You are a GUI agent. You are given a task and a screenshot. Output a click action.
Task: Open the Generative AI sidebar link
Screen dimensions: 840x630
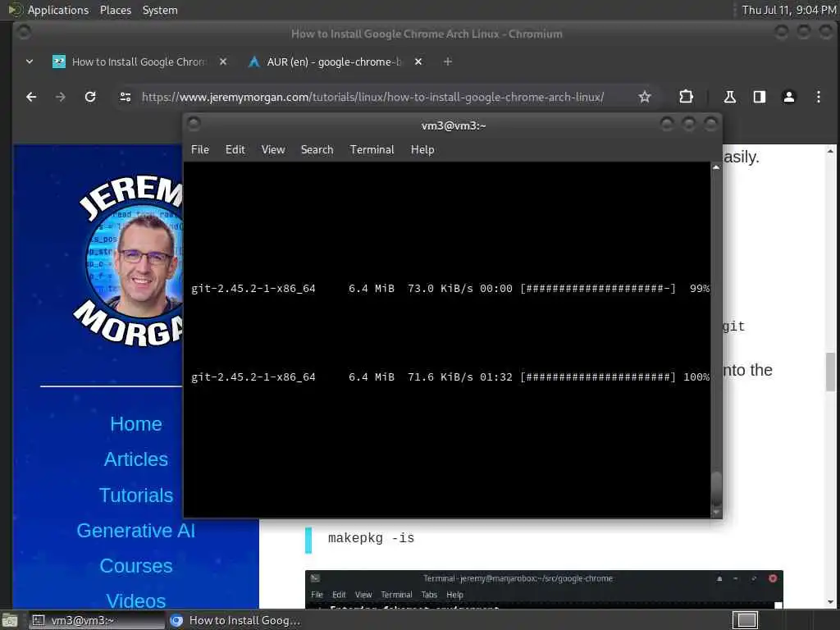tap(136, 531)
